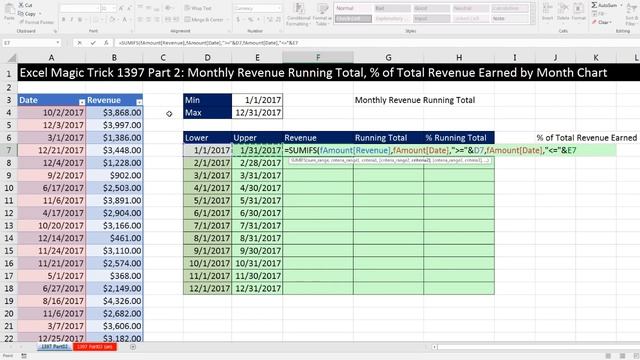
Task: Apply Percent Style format
Action: click(x=251, y=20)
